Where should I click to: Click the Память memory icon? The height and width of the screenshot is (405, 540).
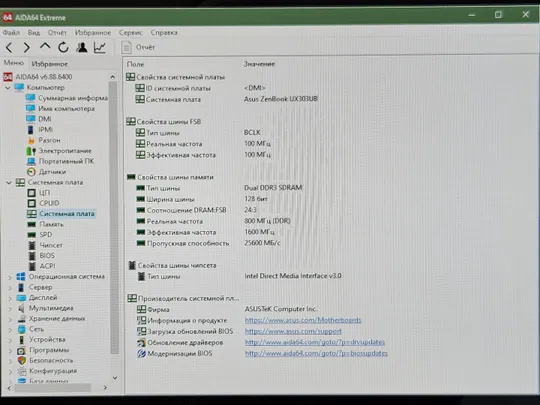click(32, 225)
